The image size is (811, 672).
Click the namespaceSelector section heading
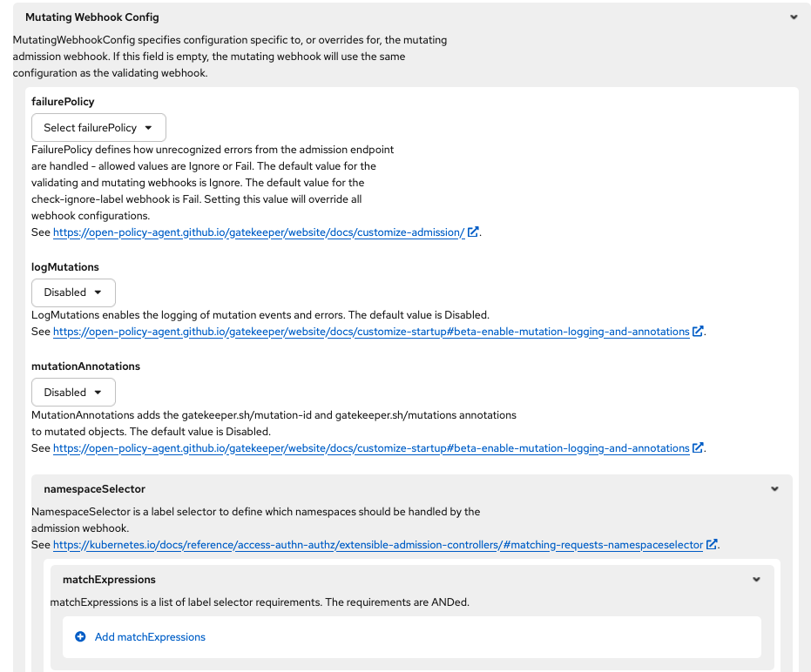coord(94,489)
